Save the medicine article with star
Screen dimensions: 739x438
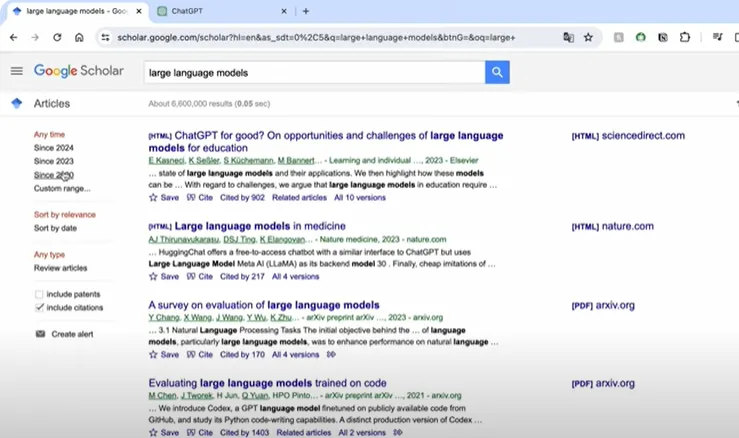pos(164,276)
